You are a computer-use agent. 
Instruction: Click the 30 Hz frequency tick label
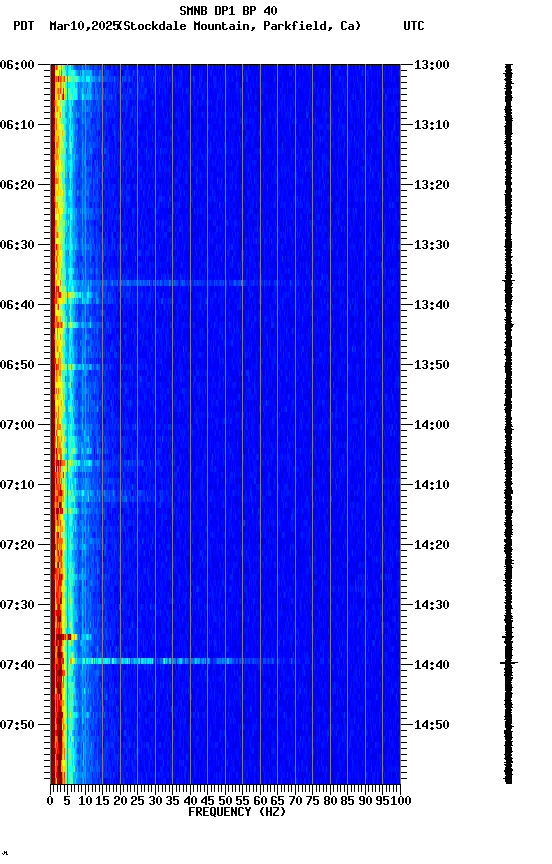coord(155,801)
